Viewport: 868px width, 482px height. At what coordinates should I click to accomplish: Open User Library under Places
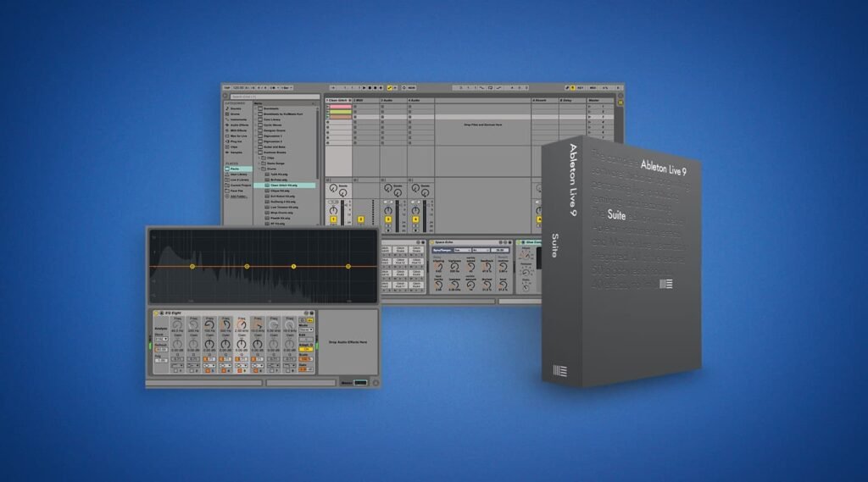pyautogui.click(x=238, y=175)
